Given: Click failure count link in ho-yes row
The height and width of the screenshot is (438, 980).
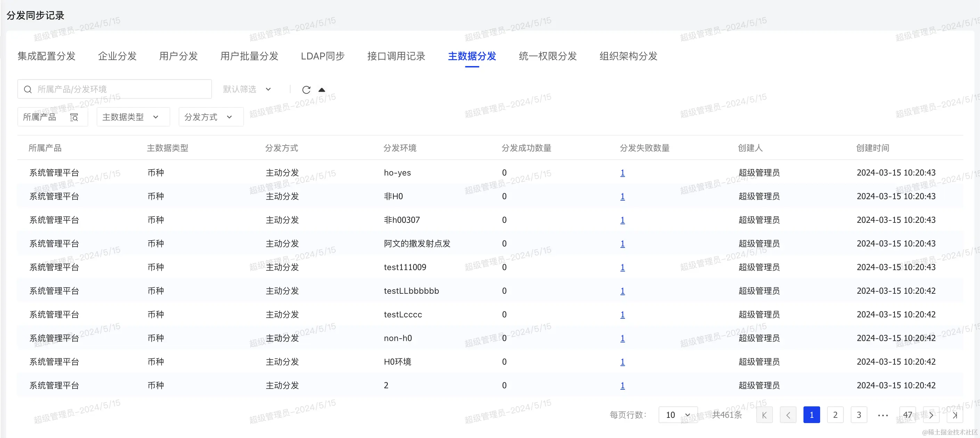Looking at the screenshot, I should tap(622, 173).
